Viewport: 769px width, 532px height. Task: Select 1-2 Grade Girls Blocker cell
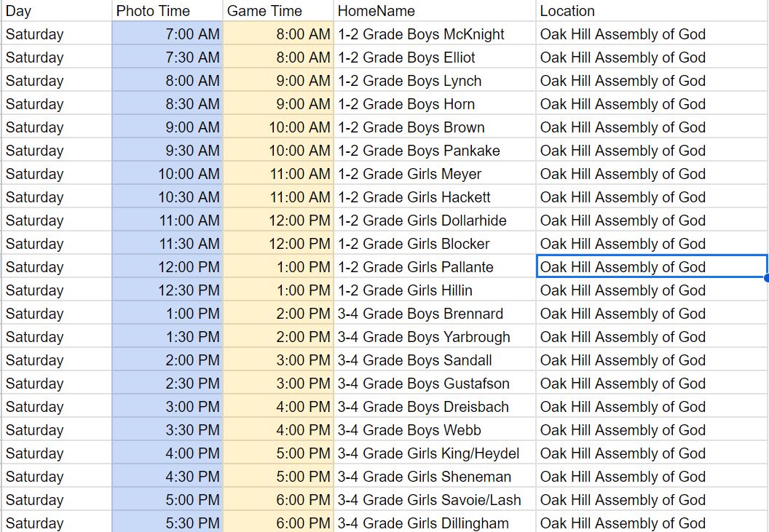pyautogui.click(x=435, y=244)
